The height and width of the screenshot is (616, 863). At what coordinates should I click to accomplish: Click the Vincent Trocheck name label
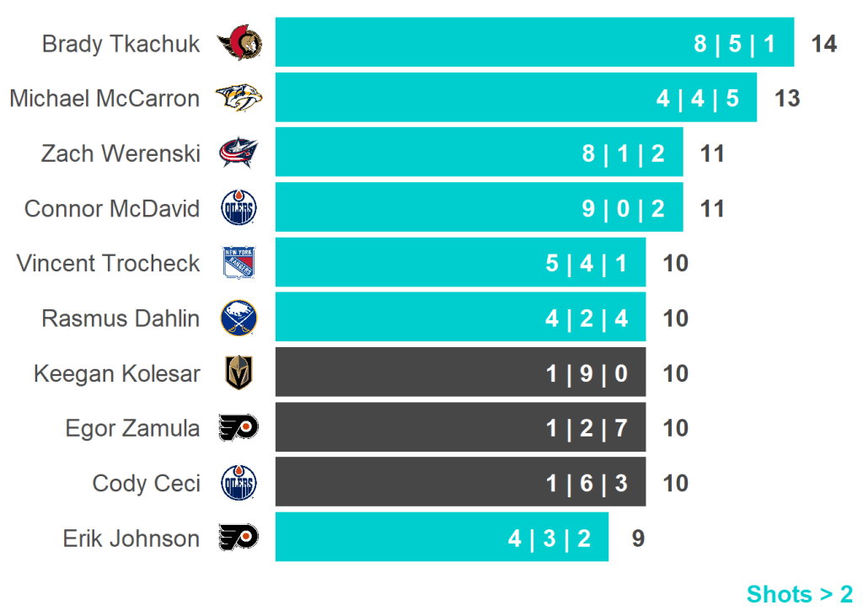[108, 263]
